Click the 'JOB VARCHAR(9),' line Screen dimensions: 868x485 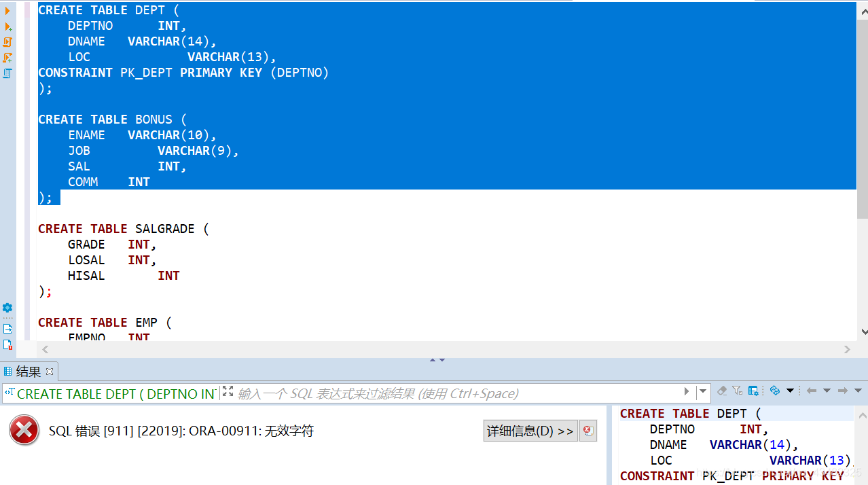153,151
